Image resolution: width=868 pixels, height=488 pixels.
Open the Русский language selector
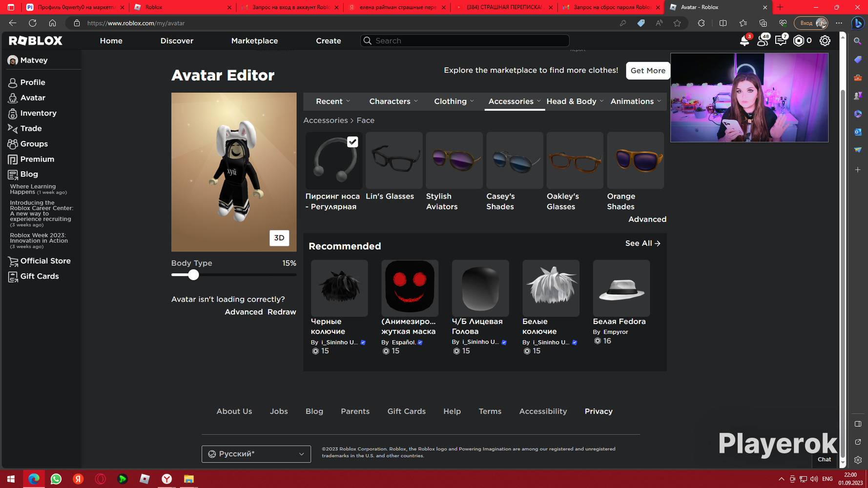(x=256, y=454)
